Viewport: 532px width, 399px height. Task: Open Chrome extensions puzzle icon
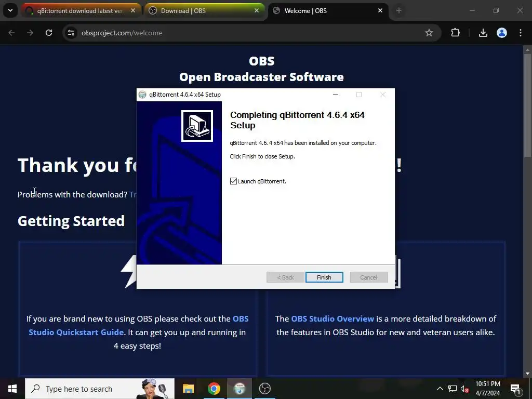click(455, 33)
